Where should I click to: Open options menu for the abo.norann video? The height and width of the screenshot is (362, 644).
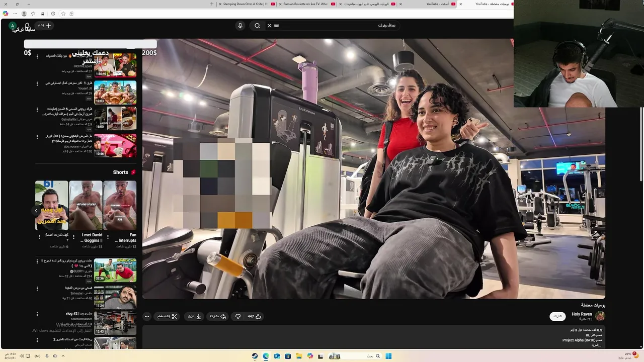click(x=37, y=137)
